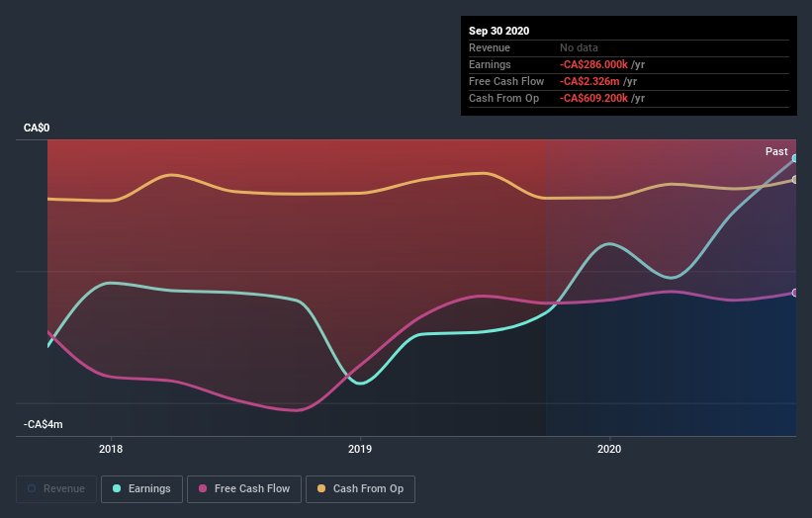Toggle the Earnings series in legend
This screenshot has height=518, width=812.
pos(141,488)
